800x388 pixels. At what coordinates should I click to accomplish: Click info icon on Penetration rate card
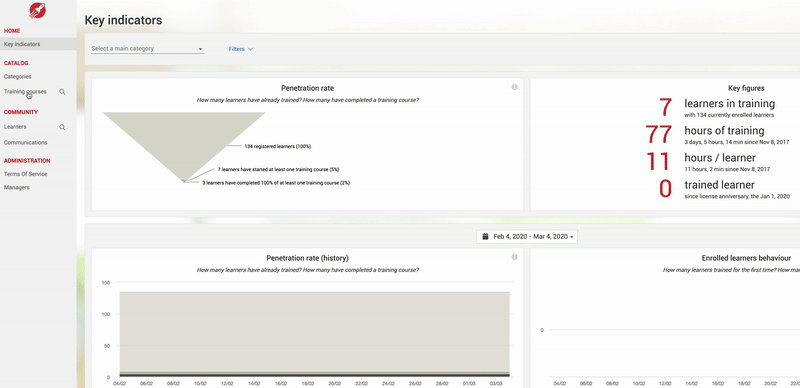pos(514,87)
